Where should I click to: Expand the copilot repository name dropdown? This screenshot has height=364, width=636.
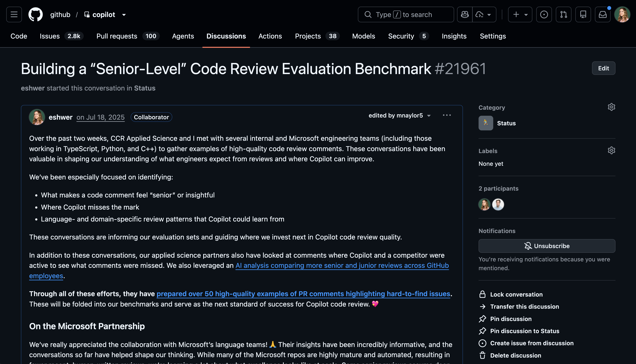click(x=124, y=15)
